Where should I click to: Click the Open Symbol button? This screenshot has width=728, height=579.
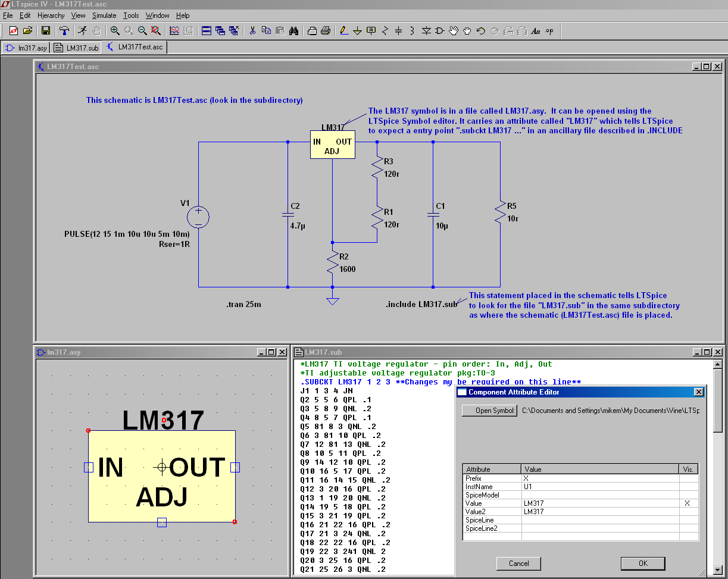coord(489,411)
